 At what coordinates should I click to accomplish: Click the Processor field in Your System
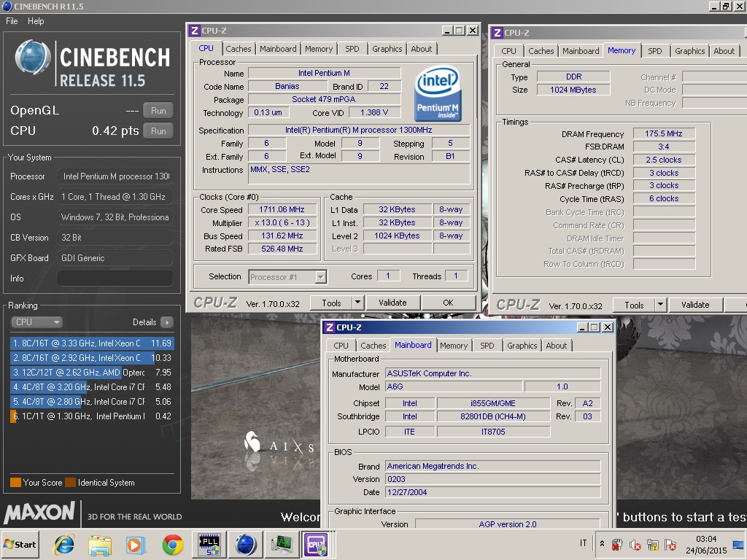tap(115, 176)
